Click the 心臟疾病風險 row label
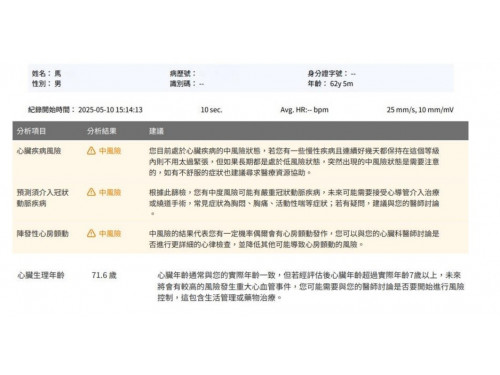Image resolution: width=500 pixels, height=375 pixels. click(39, 151)
